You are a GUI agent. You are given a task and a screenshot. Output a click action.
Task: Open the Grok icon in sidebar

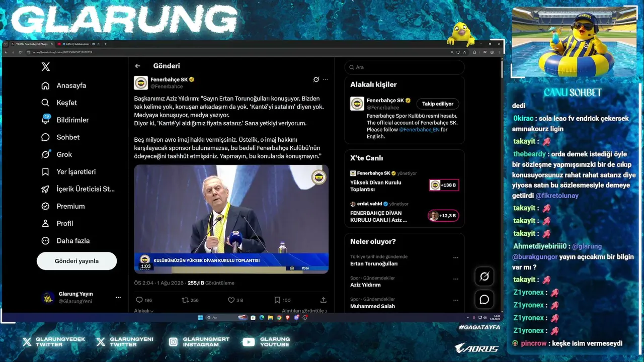(x=45, y=154)
